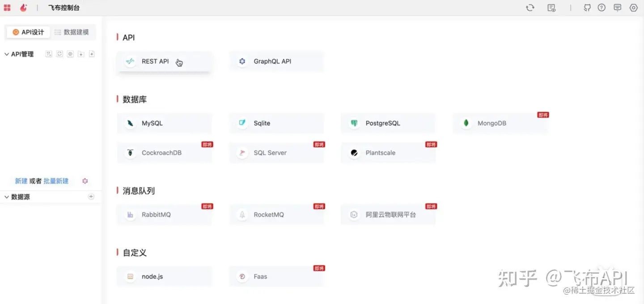Screen dimensions: 644x304
Task: Collapse the API管理 section
Action: tap(7, 54)
